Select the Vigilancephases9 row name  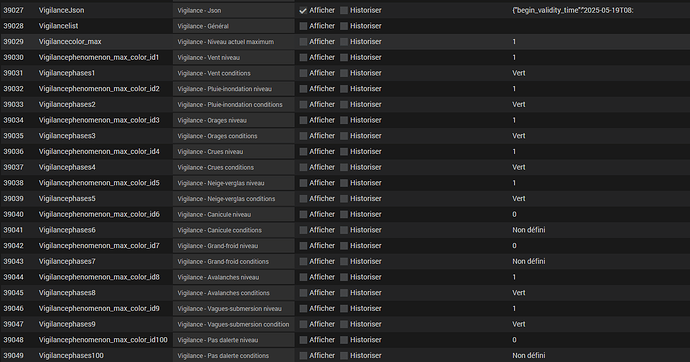[x=67, y=324]
